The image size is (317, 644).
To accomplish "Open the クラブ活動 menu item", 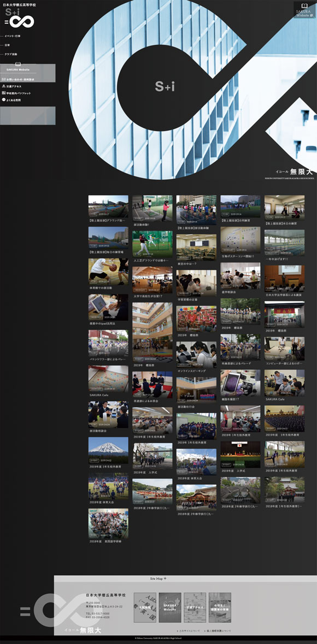I will [11, 54].
